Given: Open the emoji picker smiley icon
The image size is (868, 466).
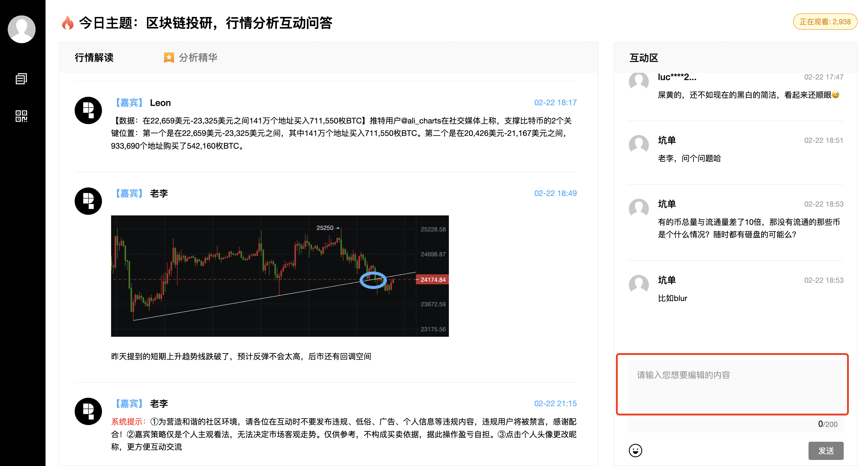Looking at the screenshot, I should (635, 451).
